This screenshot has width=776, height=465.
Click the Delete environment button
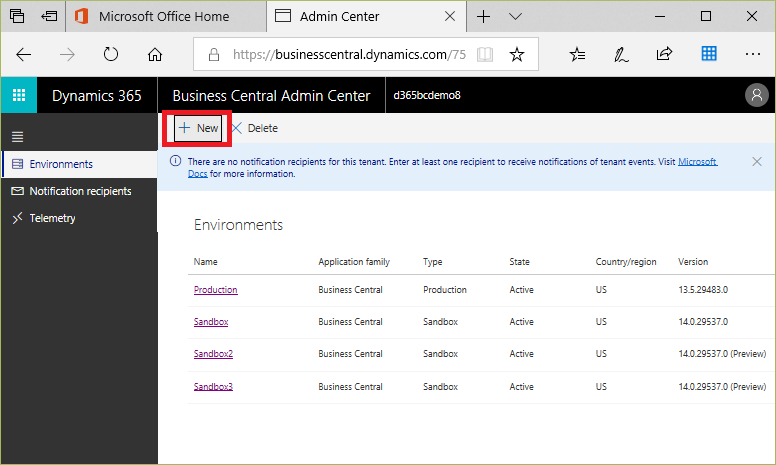pos(255,128)
